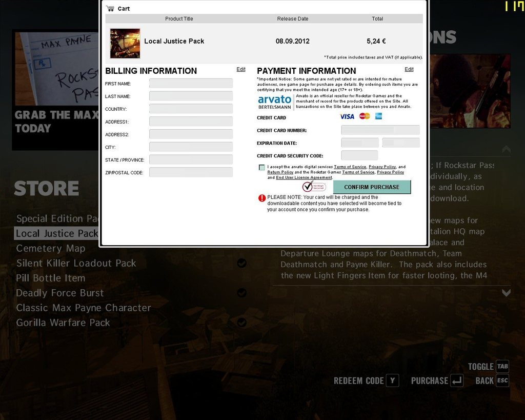Open the first Expiration Date box

[x=360, y=143]
